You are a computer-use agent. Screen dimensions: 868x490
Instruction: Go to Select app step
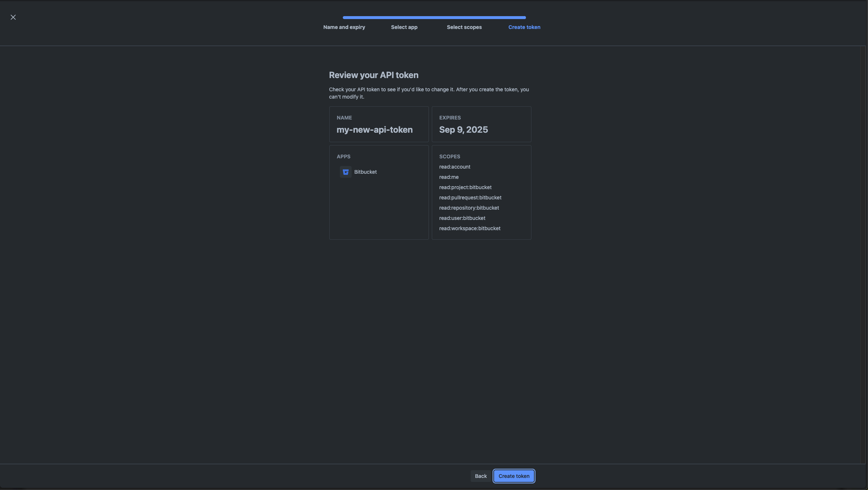point(404,27)
